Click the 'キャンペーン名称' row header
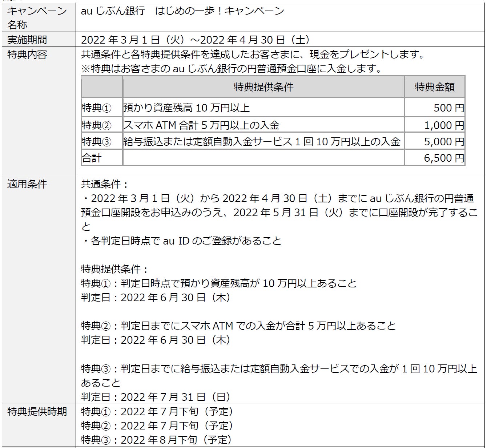This screenshot has width=487, height=448. [39, 18]
